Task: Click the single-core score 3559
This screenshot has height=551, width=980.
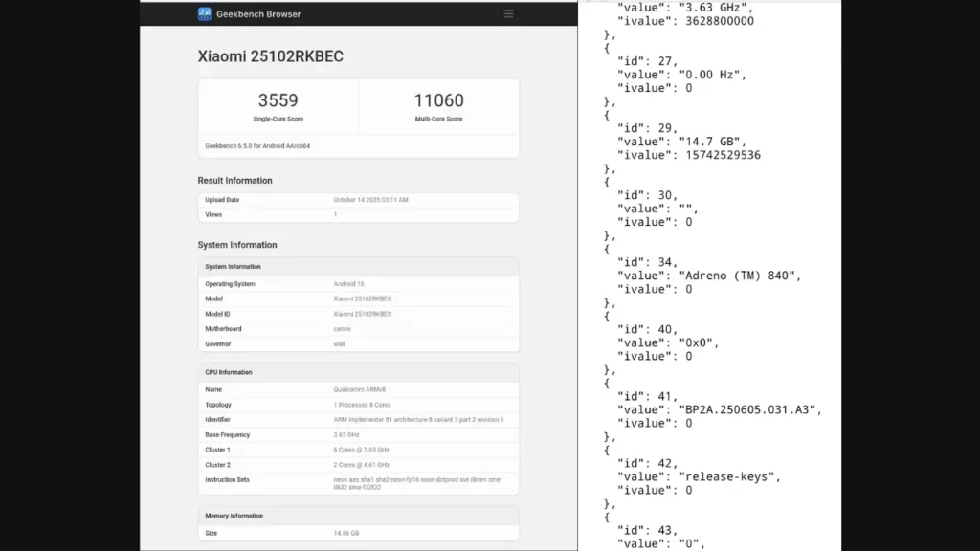Action: [278, 100]
